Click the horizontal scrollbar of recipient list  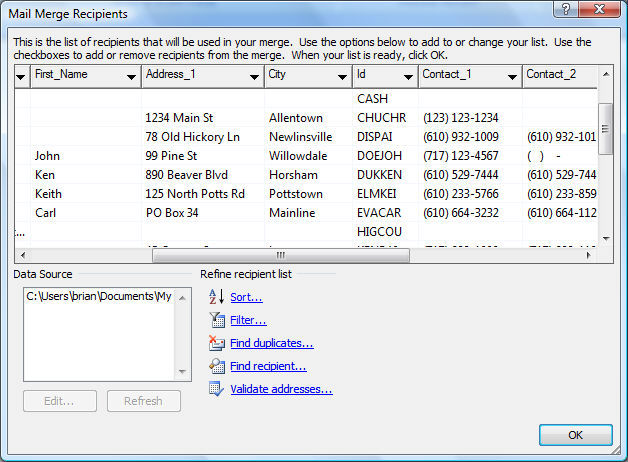click(280, 255)
